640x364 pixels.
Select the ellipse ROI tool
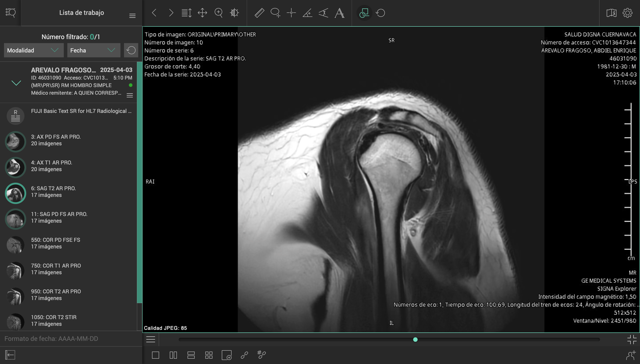coord(275,13)
